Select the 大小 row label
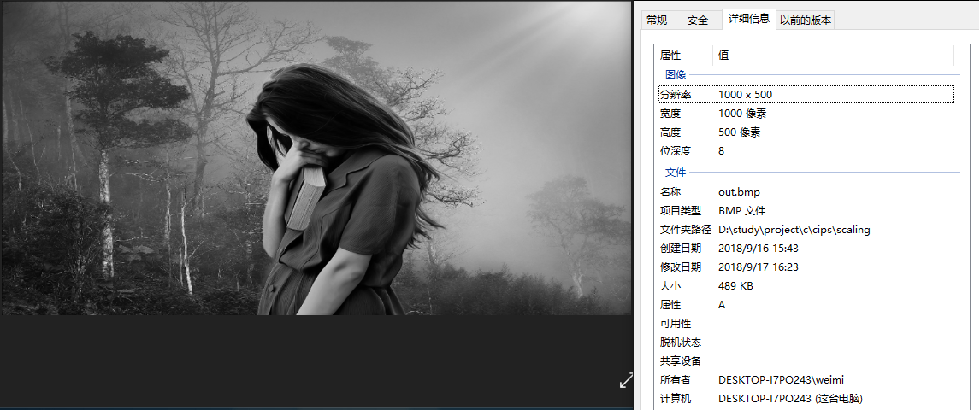 pos(670,286)
